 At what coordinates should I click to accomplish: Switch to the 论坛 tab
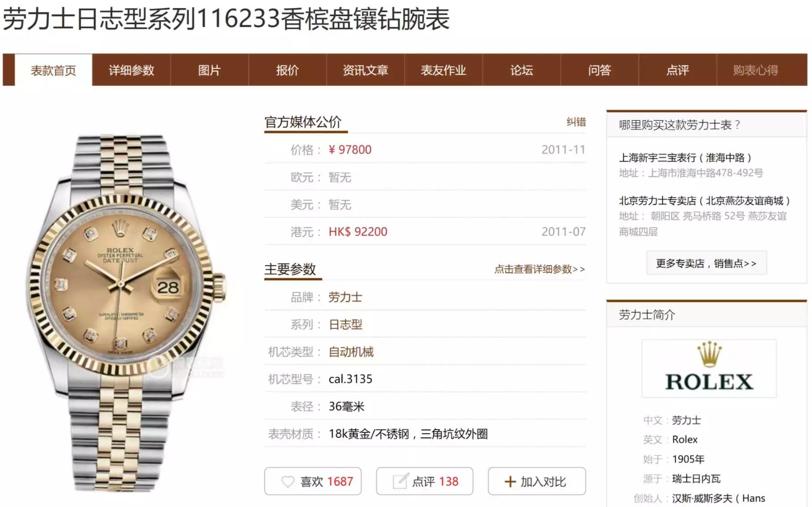click(x=521, y=70)
